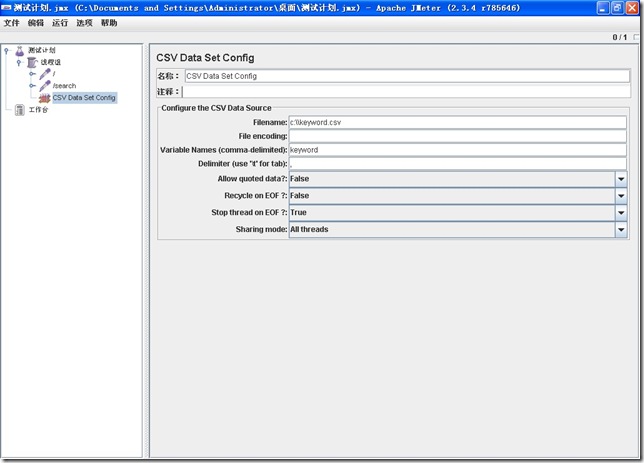Open the Recycle on EOF dropdown
The image size is (644, 463).
click(621, 196)
